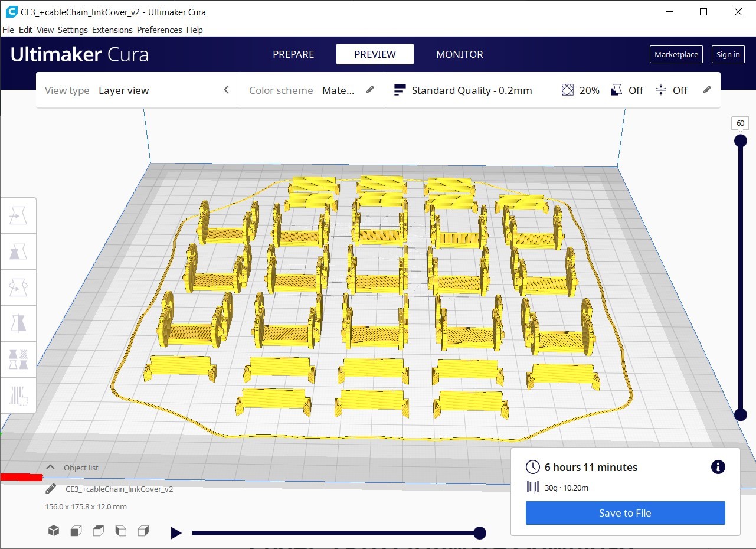Viewport: 756px width, 549px height.
Task: Click the 156.0 x 175.8 x 12.0 mm dimensions
Action: pyautogui.click(x=86, y=506)
